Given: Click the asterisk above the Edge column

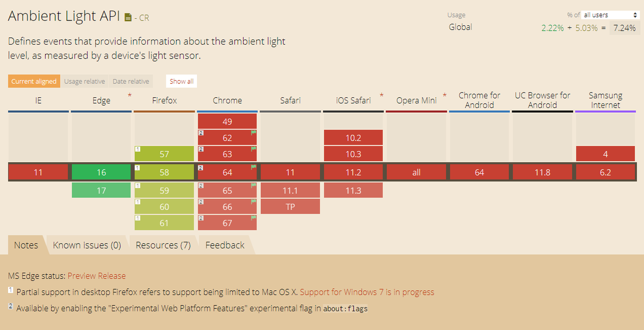Looking at the screenshot, I should (129, 94).
